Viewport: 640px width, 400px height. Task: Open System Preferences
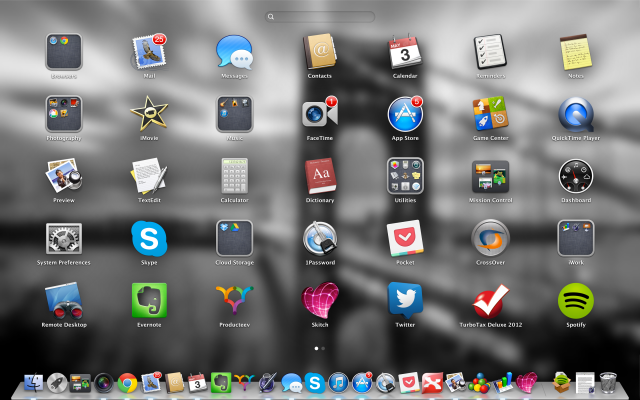point(64,238)
